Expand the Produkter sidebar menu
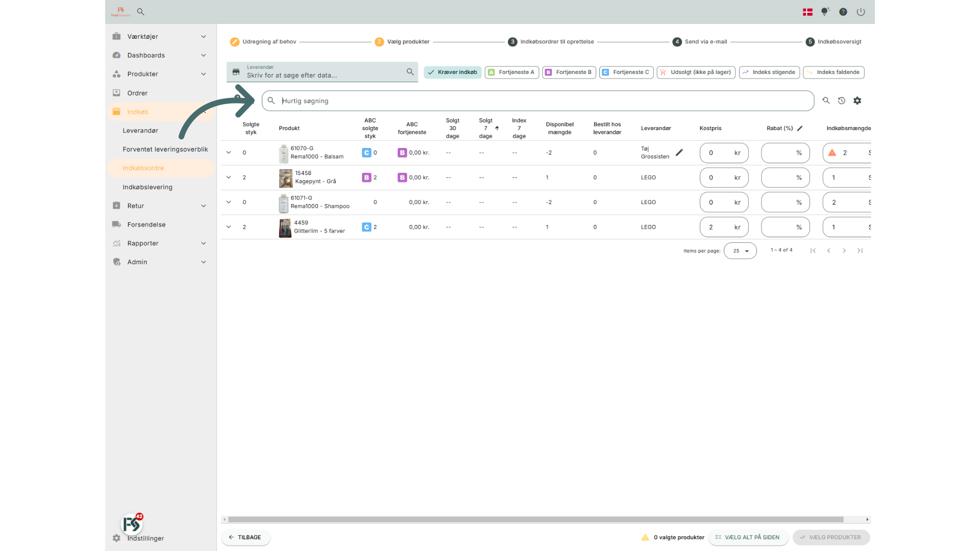Viewport: 980px width, 551px height. [x=160, y=74]
